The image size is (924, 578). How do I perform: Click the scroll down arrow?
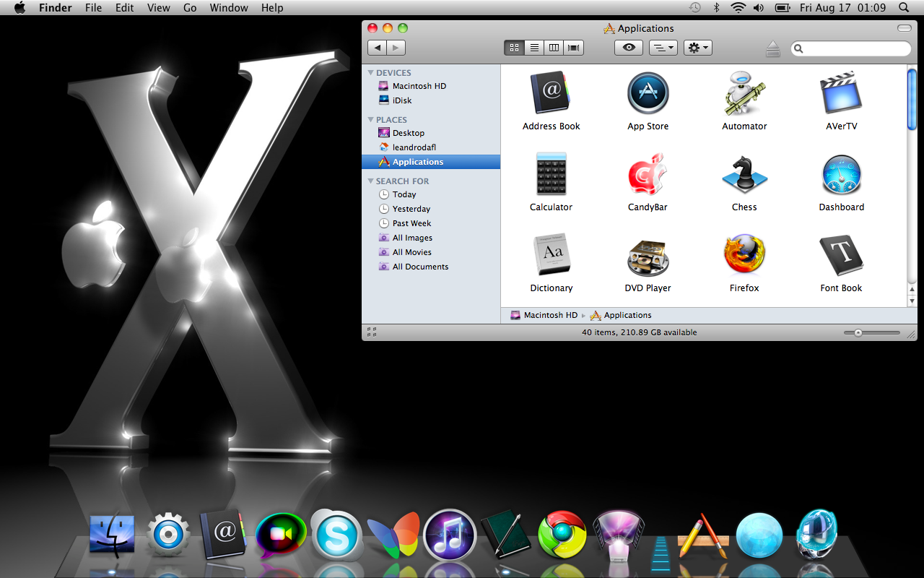point(912,301)
